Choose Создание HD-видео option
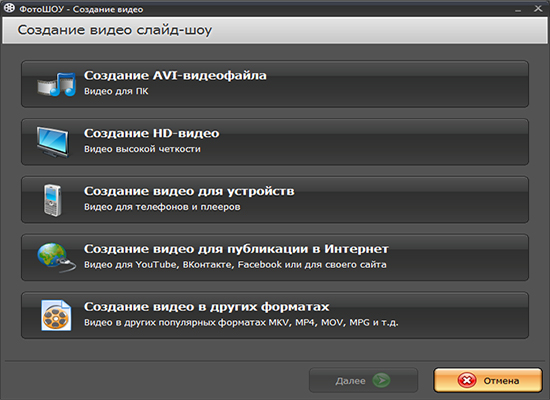 tap(275, 142)
